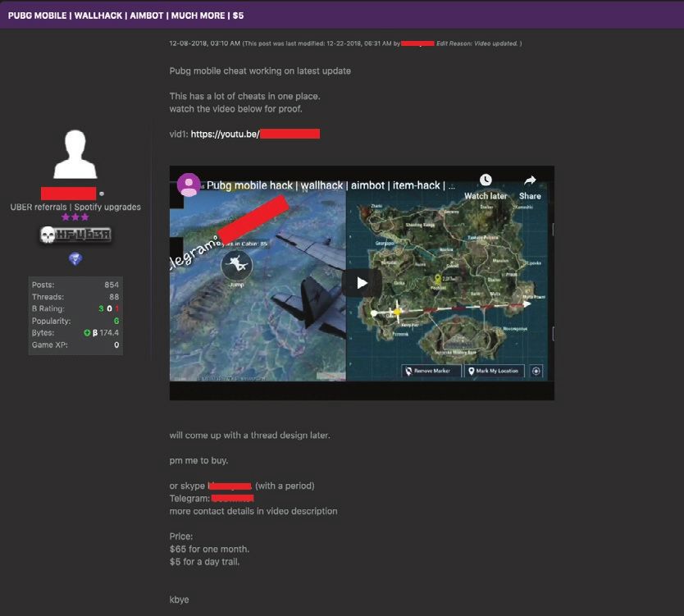Click the three purple stars rating

75,217
